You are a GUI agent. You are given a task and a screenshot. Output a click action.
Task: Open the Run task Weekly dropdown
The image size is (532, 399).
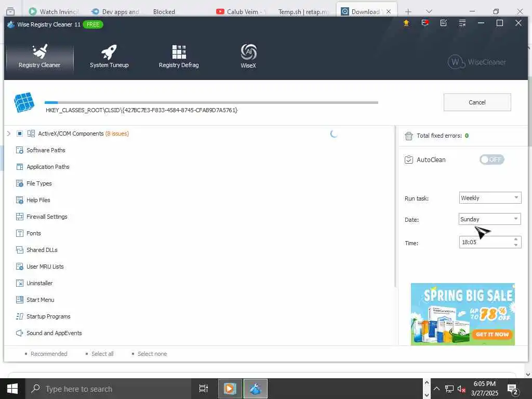(490, 198)
